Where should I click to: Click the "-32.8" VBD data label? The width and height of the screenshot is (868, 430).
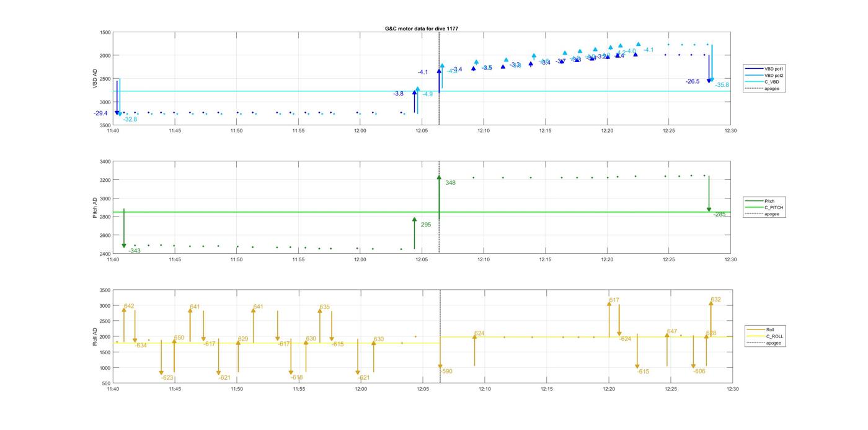coord(130,119)
